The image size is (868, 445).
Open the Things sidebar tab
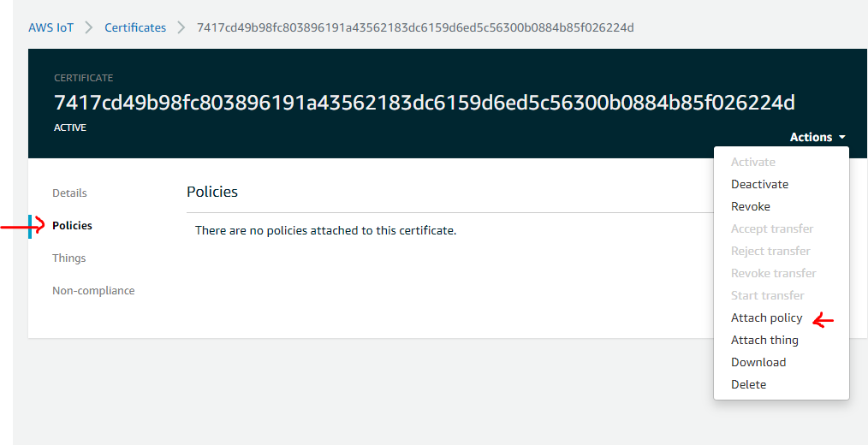pyautogui.click(x=68, y=258)
